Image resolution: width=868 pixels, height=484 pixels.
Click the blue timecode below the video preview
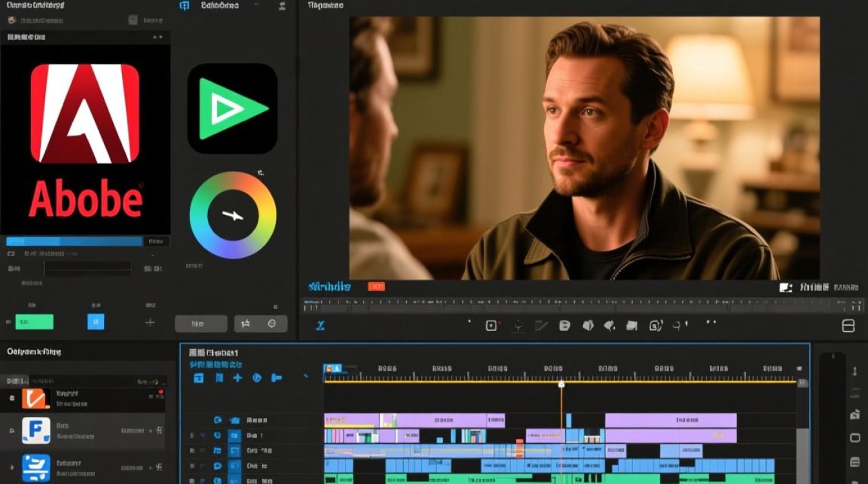tap(329, 287)
